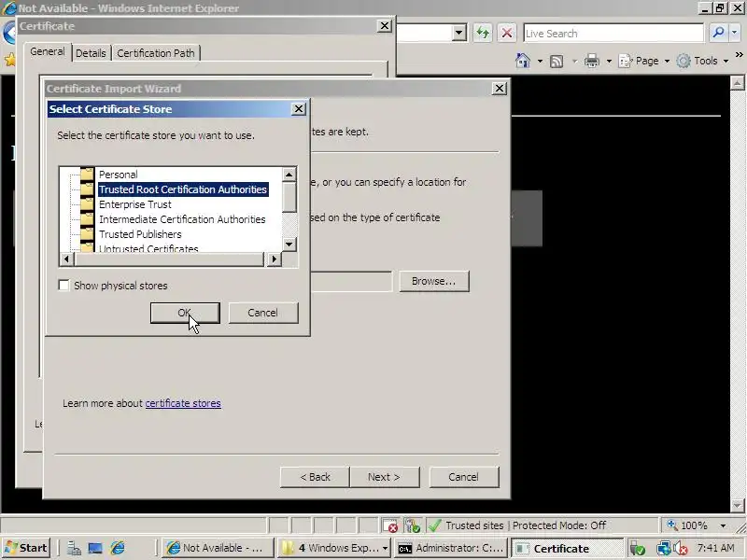Open the Print dropdown arrow
This screenshot has height=560, width=747.
click(609, 61)
